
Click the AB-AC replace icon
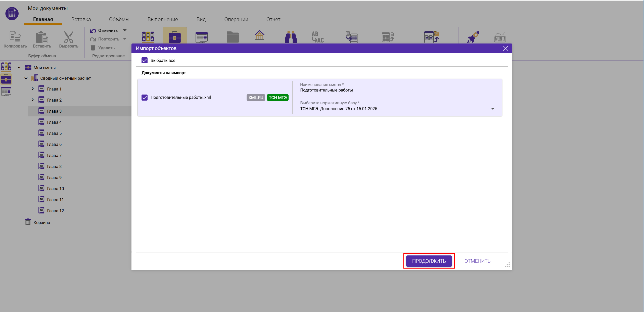tap(317, 37)
